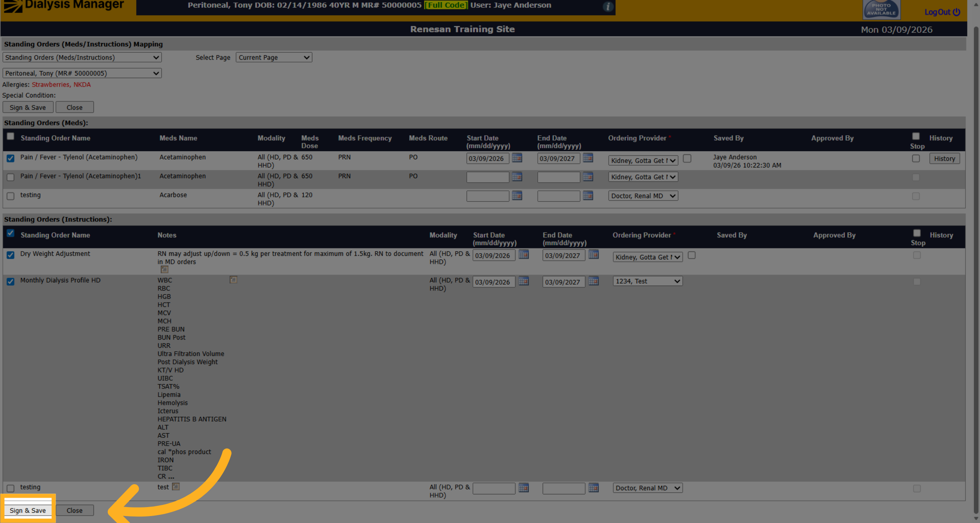Viewport: 980px width, 523px height.
Task: Open start date calendar for Monthly Dialysis Profile HD
Action: (x=523, y=281)
